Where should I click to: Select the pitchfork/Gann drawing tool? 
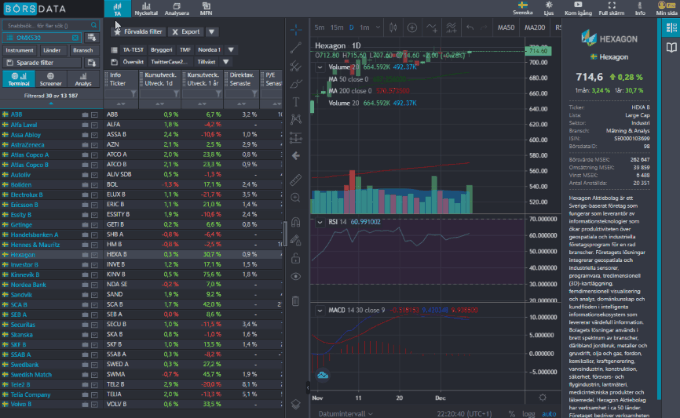[296, 66]
